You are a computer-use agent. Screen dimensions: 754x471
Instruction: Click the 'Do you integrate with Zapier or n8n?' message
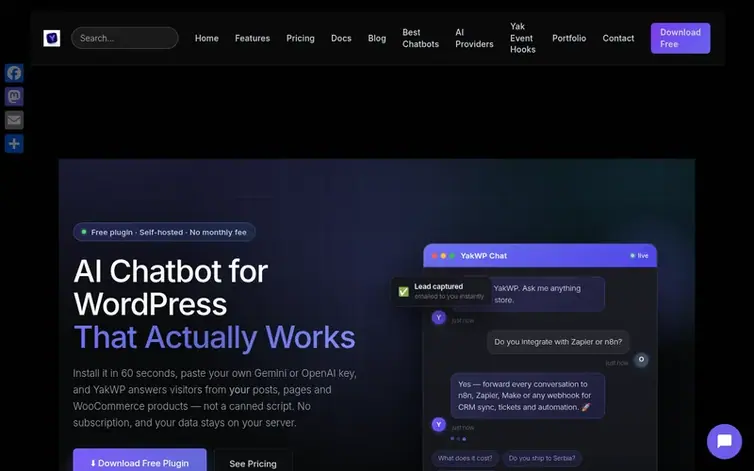(558, 342)
